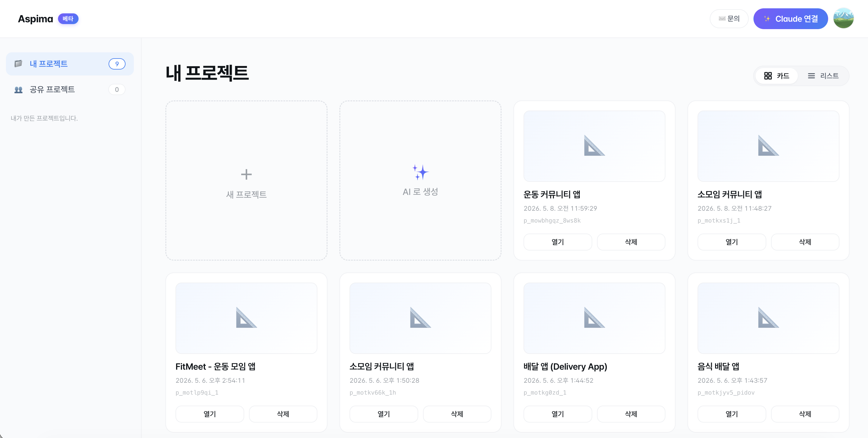Click the title 운동 커뮤니티 앱

(552, 195)
